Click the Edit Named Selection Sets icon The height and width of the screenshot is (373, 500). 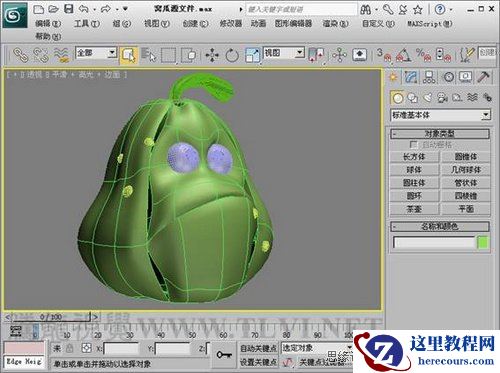467,55
